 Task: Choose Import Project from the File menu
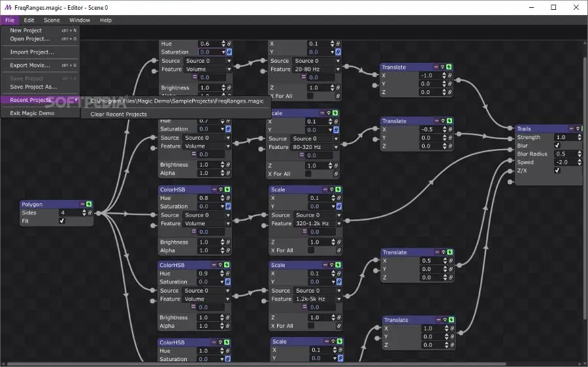pos(32,52)
